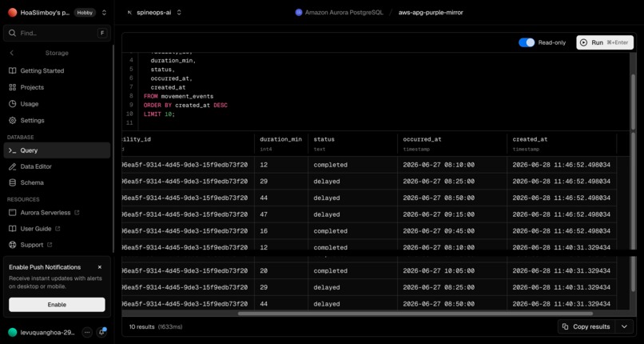Image resolution: width=644 pixels, height=344 pixels.
Task: Open Schema database icon
Action: click(x=13, y=182)
